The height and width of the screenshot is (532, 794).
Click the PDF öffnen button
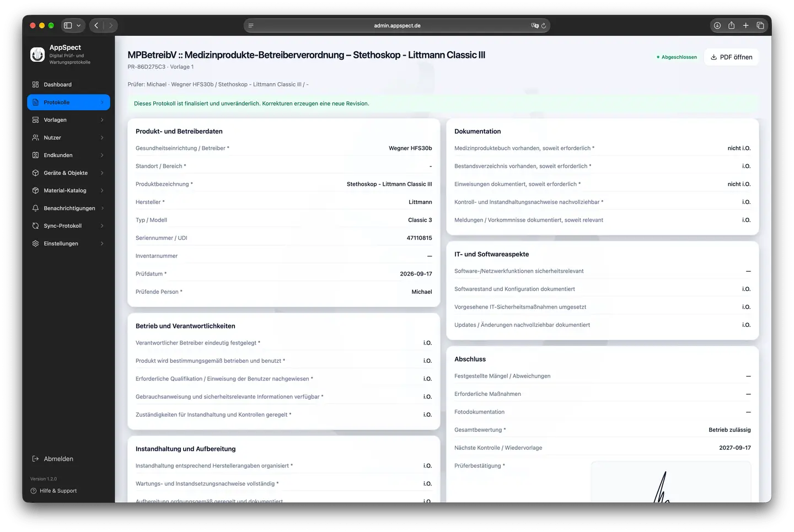pyautogui.click(x=731, y=57)
